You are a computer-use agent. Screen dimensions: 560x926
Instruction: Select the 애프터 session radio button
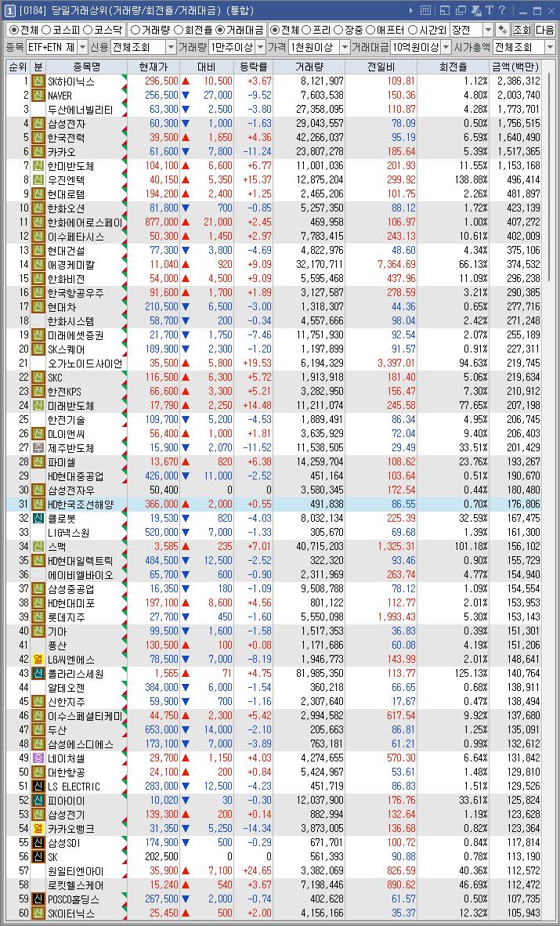(385, 30)
